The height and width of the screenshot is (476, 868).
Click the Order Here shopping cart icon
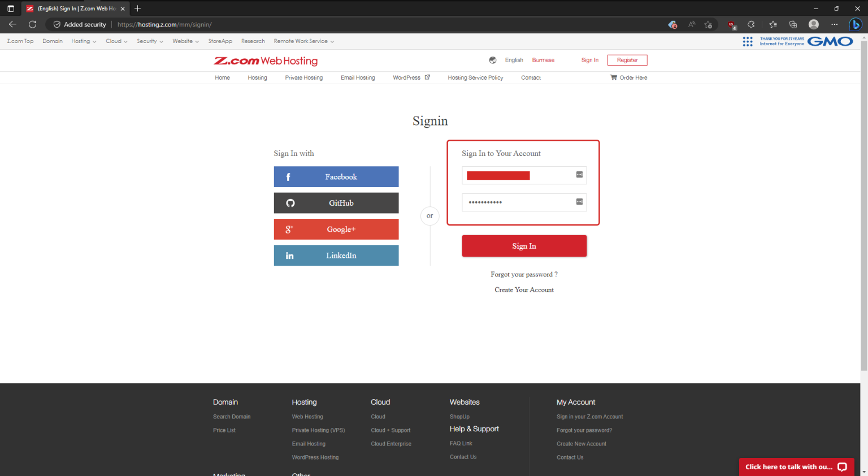point(614,77)
